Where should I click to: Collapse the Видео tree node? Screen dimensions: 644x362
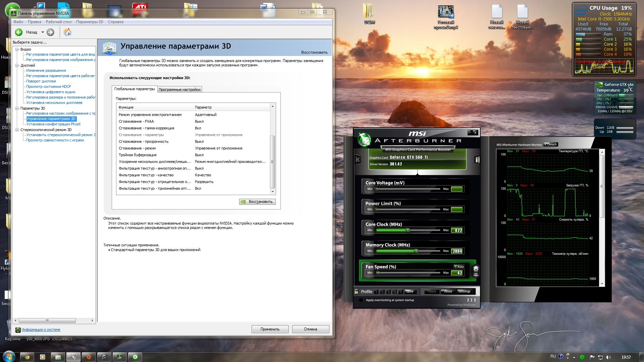tap(17, 49)
